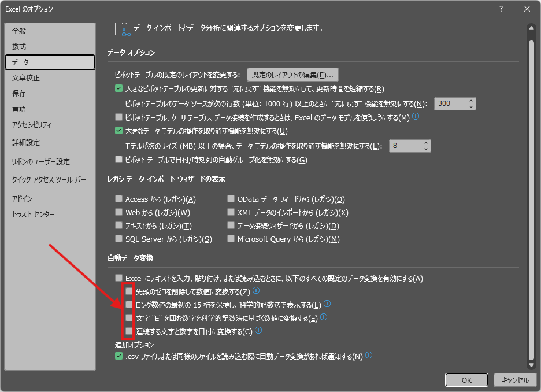Enable XML データのインポートから (レガシ) checkbox

coord(231,212)
